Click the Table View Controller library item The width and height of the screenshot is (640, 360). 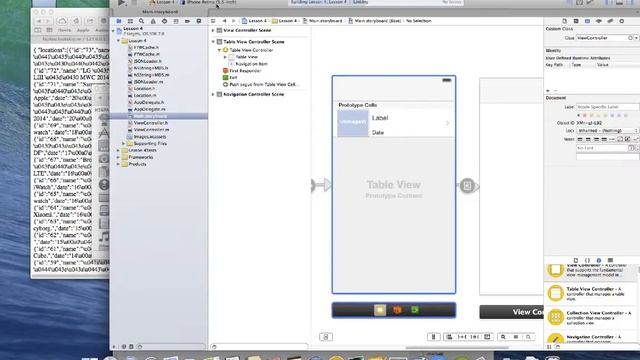click(590, 293)
